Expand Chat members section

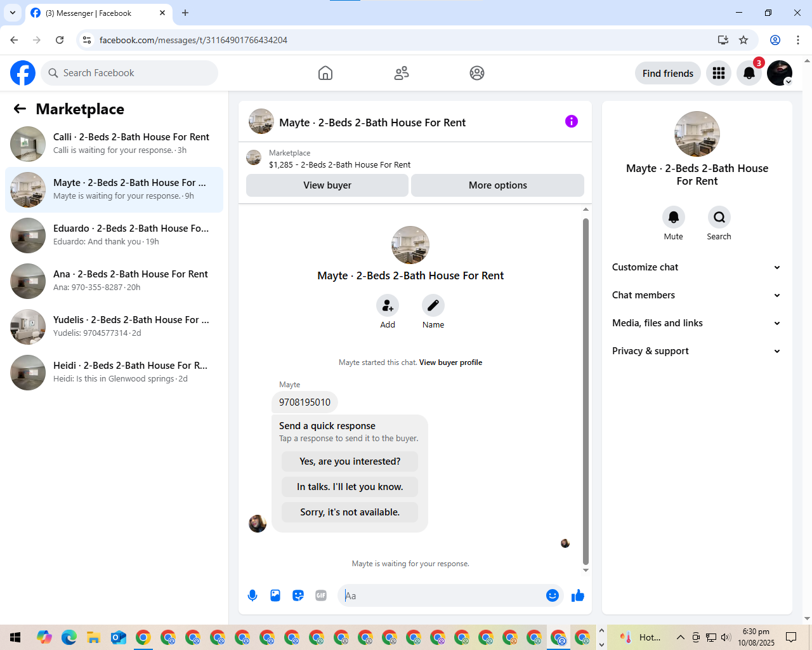pos(697,295)
